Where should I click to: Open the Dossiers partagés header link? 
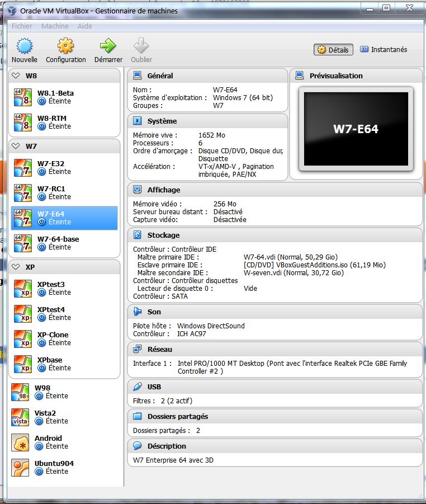pos(178,417)
